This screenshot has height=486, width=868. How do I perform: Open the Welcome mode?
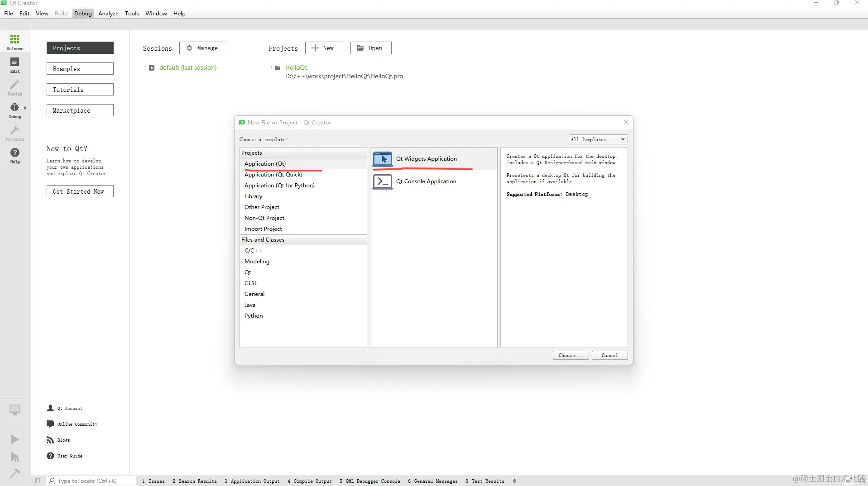(15, 42)
